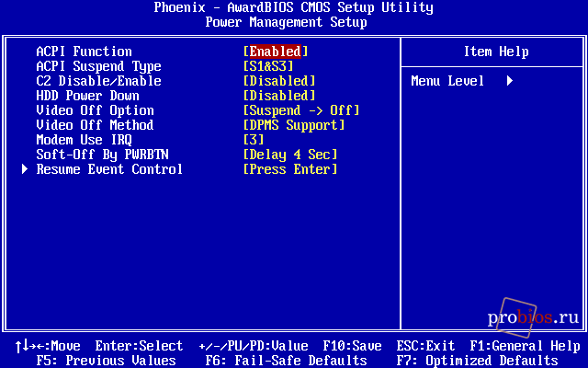Click the ESC:Exit hint
This screenshot has width=588, height=368.
425,346
